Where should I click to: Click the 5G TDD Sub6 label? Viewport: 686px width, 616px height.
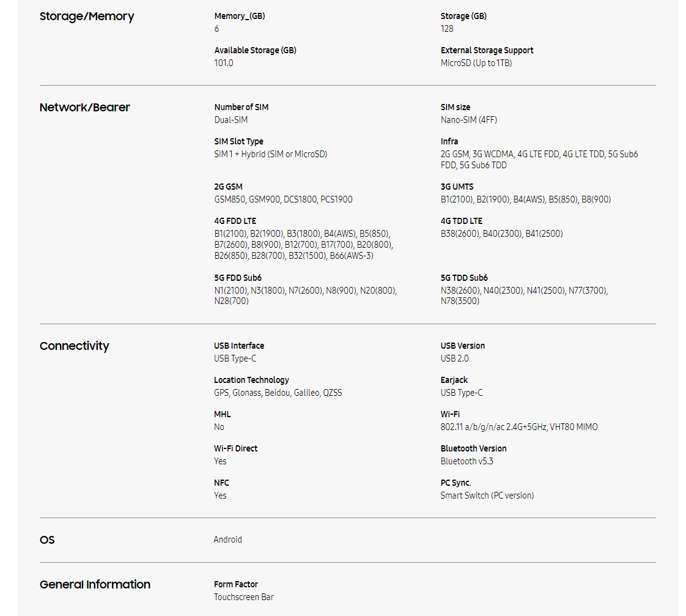[464, 278]
